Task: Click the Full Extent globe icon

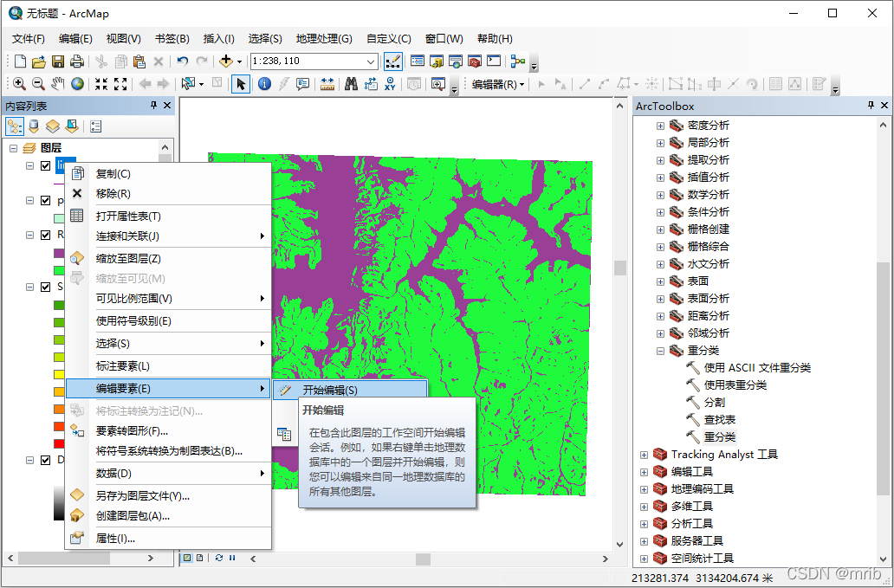Action: [77, 84]
